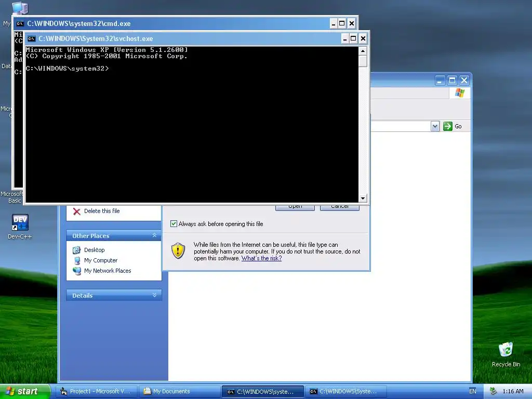Click the Desktop icon in Other Places
Screen dimensions: 532x399
(x=77, y=250)
